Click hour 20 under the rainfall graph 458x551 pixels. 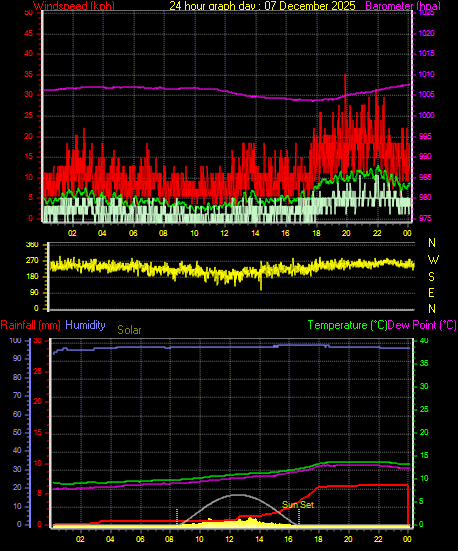tap(348, 539)
